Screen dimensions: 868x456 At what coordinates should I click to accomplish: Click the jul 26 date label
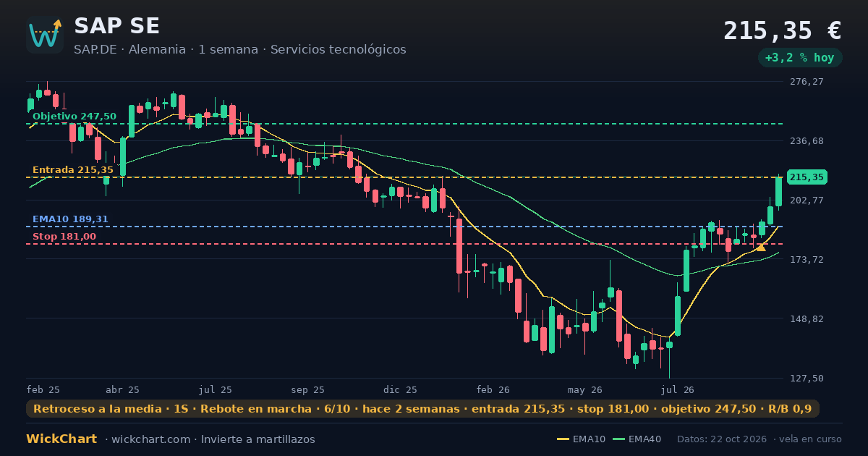point(678,390)
